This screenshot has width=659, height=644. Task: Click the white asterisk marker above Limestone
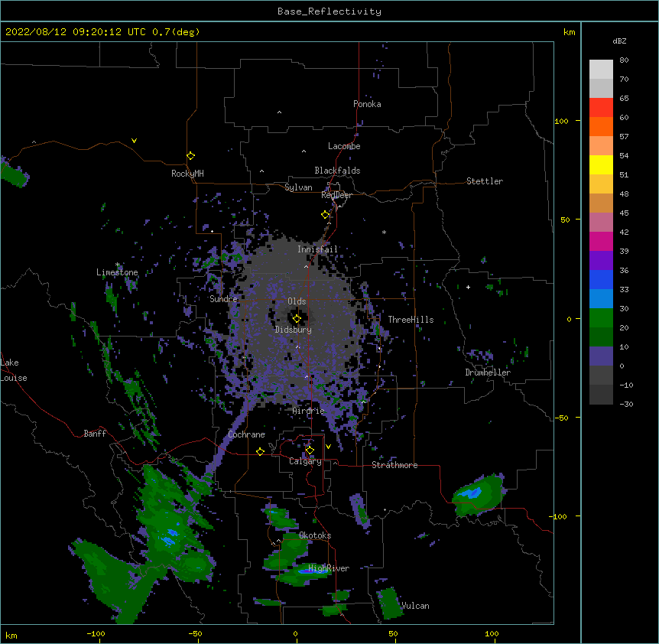click(x=118, y=265)
